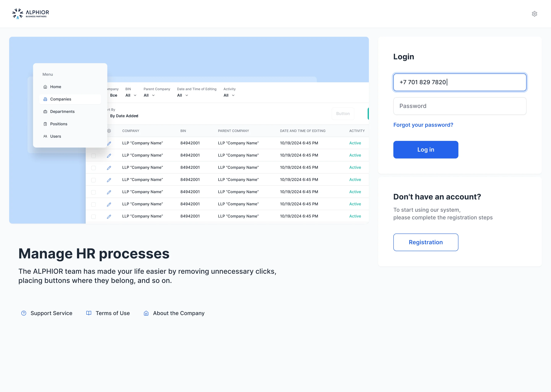
Task: Tick the checkbox in the last table row
Action: (x=93, y=216)
